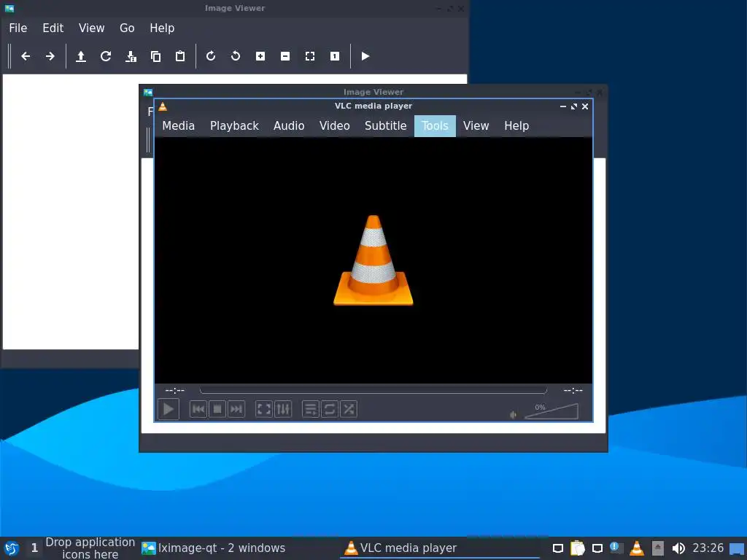Viewport: 747px width, 560px height.
Task: Click Save As icon in Image Viewer toolbar
Action: tap(131, 56)
